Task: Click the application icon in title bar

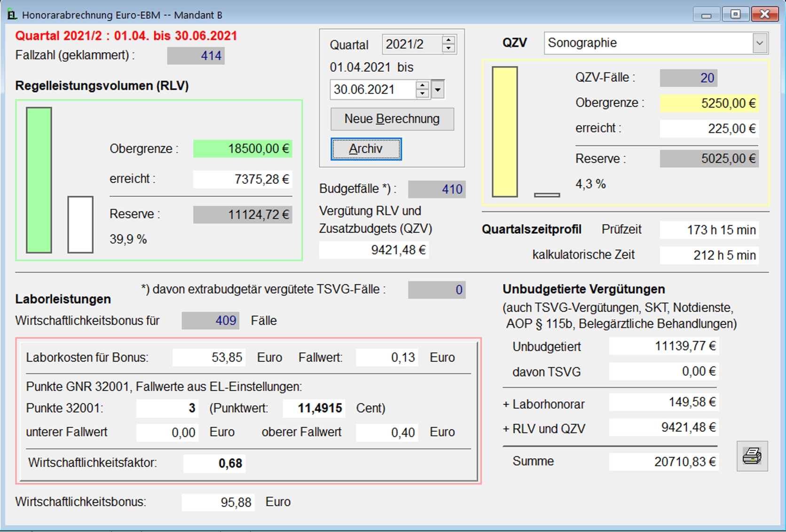Action: (x=12, y=15)
